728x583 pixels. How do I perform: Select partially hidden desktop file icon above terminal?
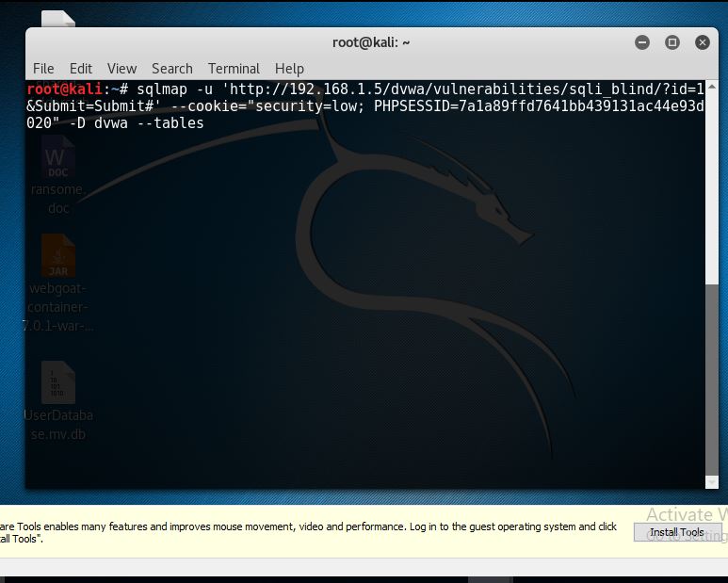(x=58, y=19)
